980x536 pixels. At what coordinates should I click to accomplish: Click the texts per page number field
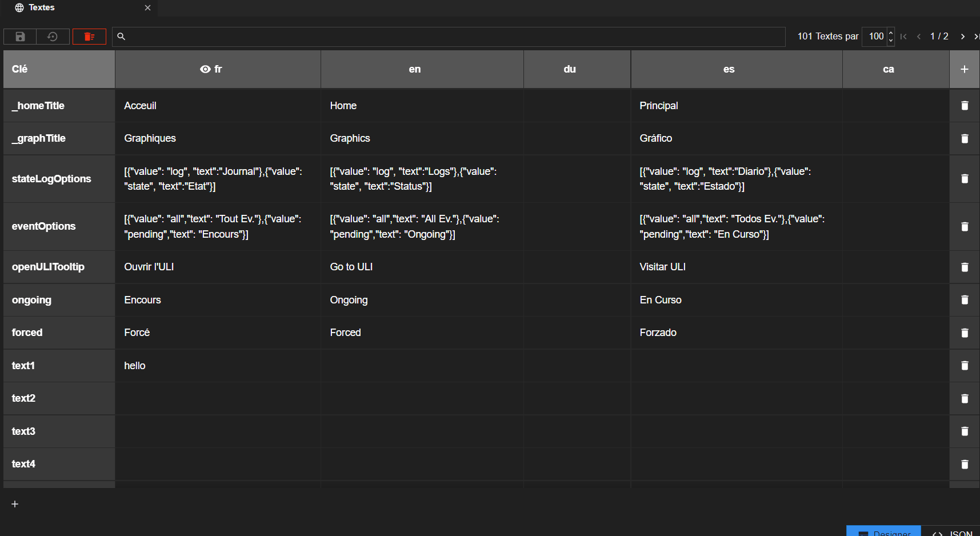tap(875, 37)
